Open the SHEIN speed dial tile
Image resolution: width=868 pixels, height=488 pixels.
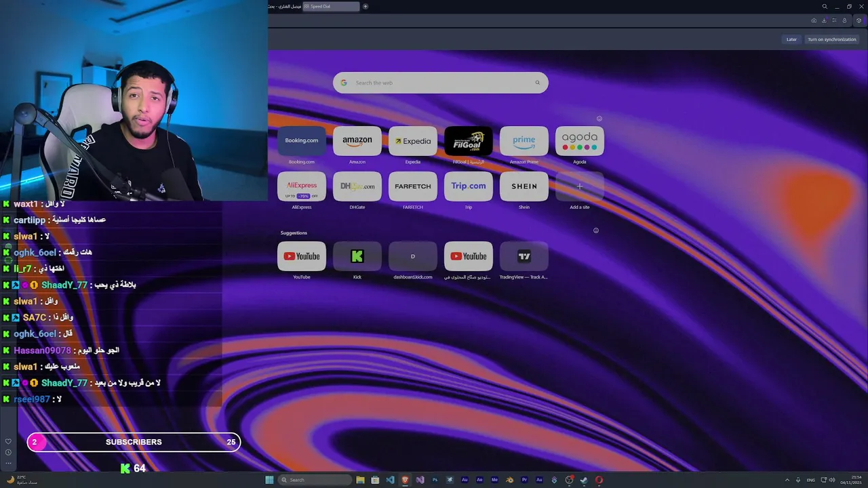(524, 186)
